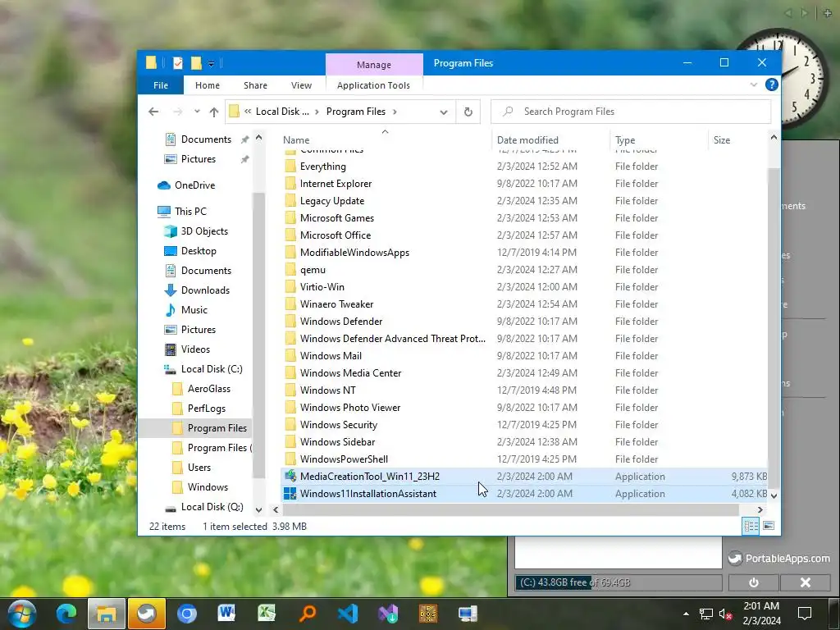Launch Microsoft Edge from the taskbar
The width and height of the screenshot is (840, 630).
point(66,614)
